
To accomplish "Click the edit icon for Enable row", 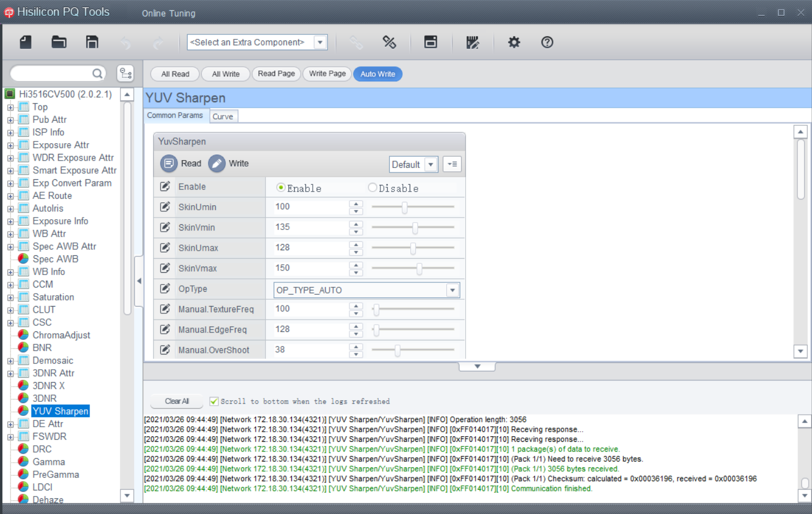I will 165,187.
